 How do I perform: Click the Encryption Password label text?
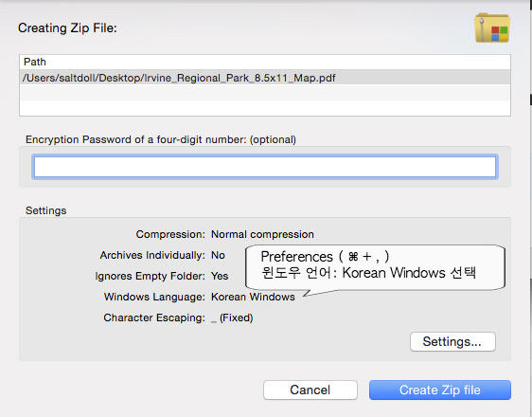coord(161,139)
